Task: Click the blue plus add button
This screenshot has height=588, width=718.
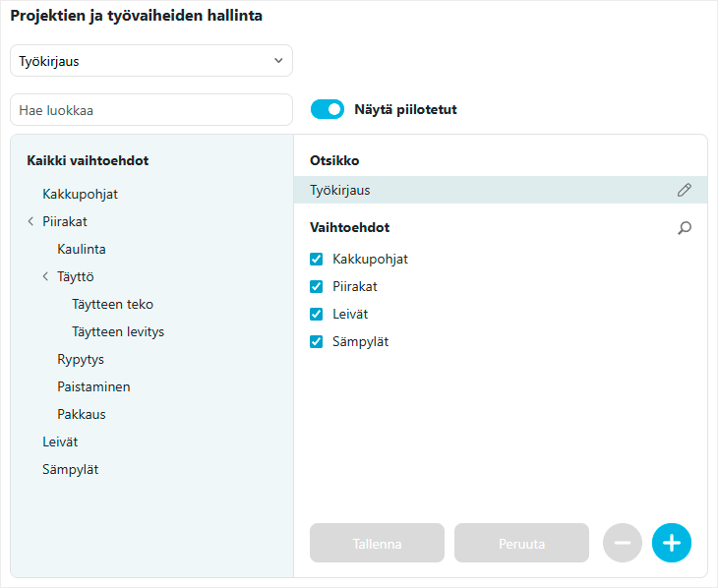Action: (x=672, y=543)
